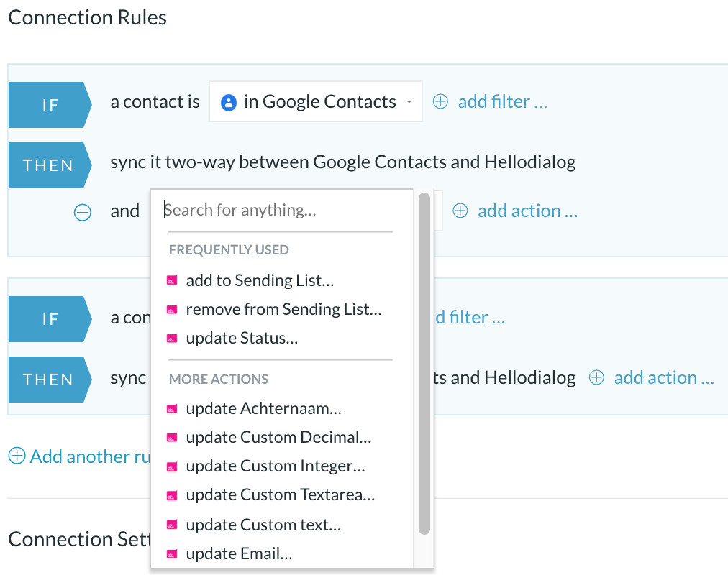Click 'add filter …' link in first rule

tap(502, 101)
